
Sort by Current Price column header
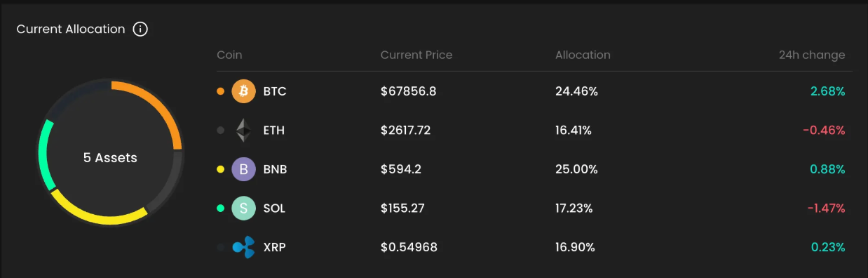tap(416, 55)
